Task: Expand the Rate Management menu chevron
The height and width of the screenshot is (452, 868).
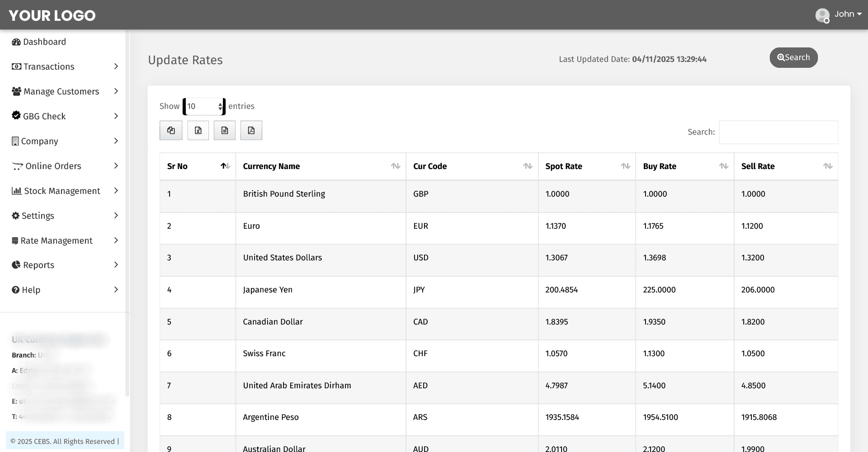Action: (116, 240)
